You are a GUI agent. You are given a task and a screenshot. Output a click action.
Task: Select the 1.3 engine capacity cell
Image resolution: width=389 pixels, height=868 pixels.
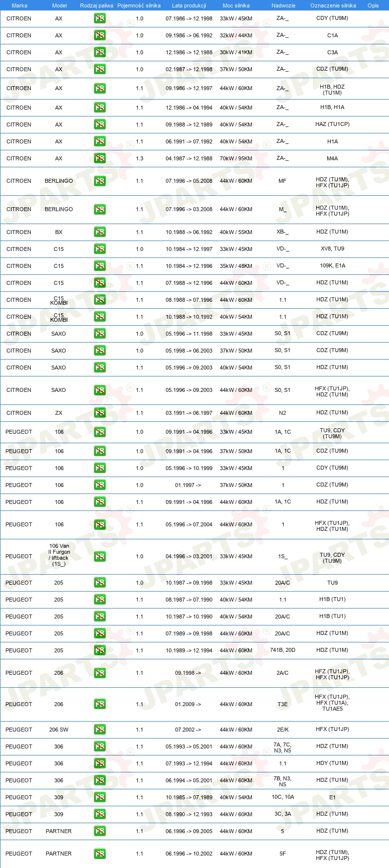coord(139,158)
